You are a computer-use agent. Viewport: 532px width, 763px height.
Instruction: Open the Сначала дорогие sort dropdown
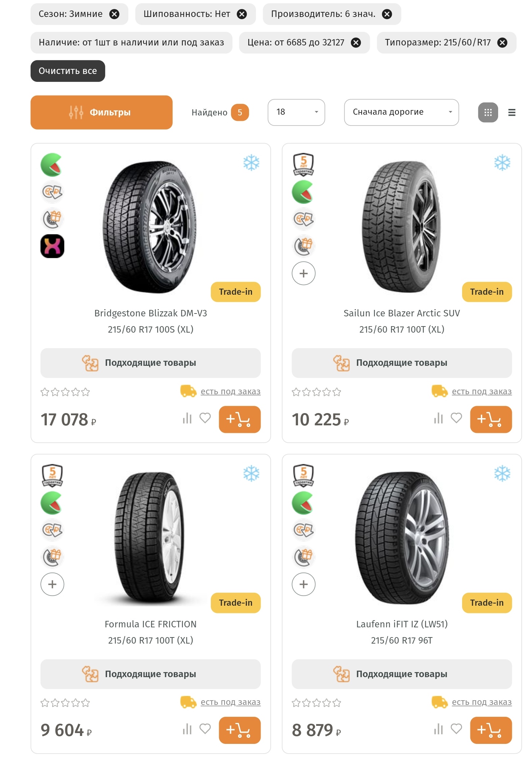tap(401, 112)
